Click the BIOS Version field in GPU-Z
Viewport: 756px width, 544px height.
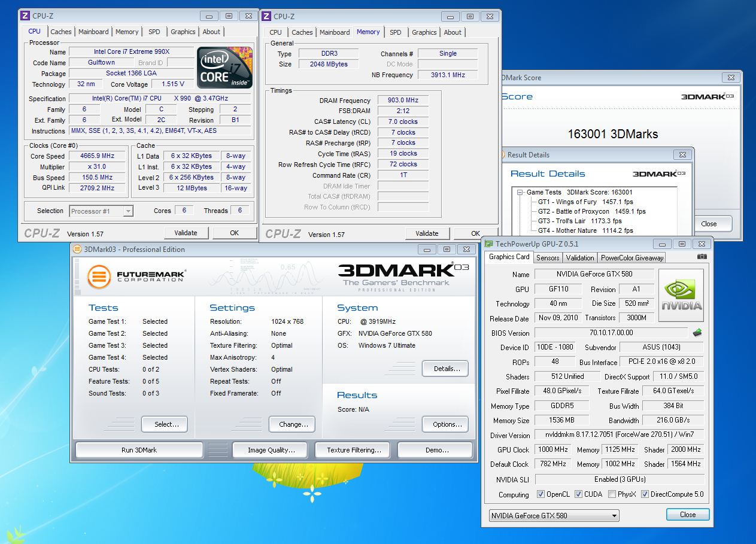[611, 333]
